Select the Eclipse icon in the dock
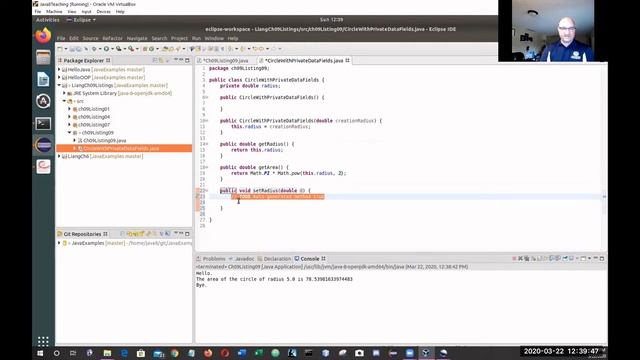 43,145
